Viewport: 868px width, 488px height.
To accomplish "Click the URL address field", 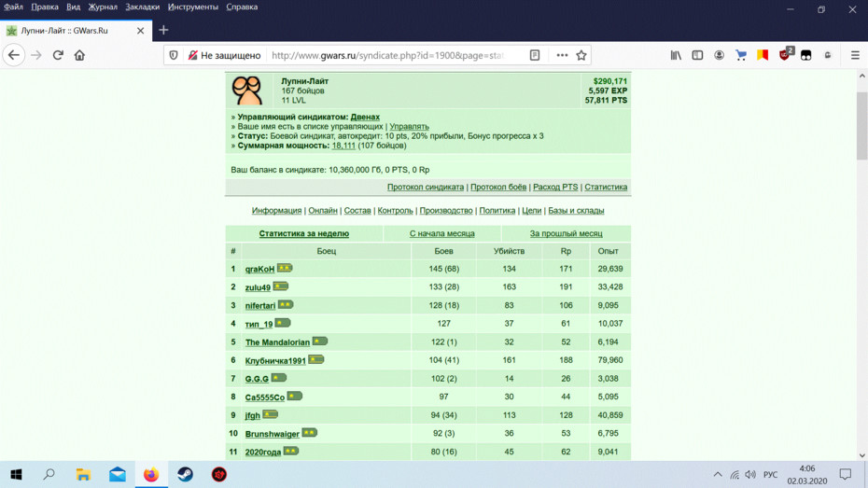I will pyautogui.click(x=393, y=55).
